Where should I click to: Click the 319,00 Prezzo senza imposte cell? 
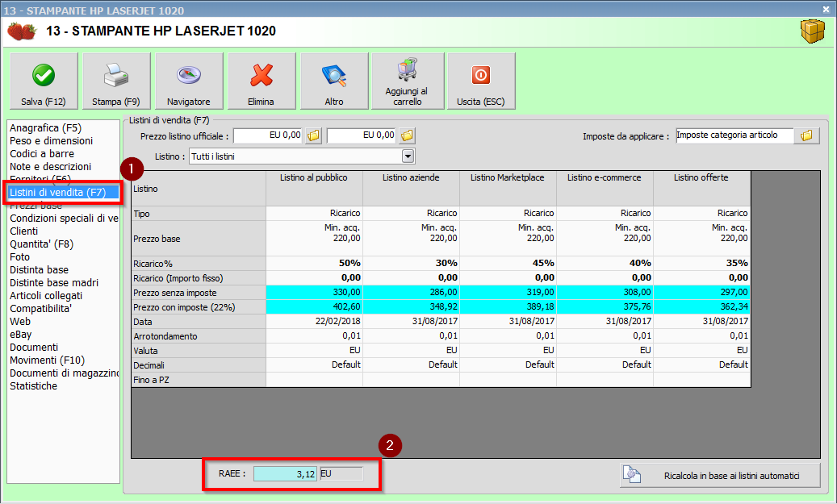pos(508,292)
